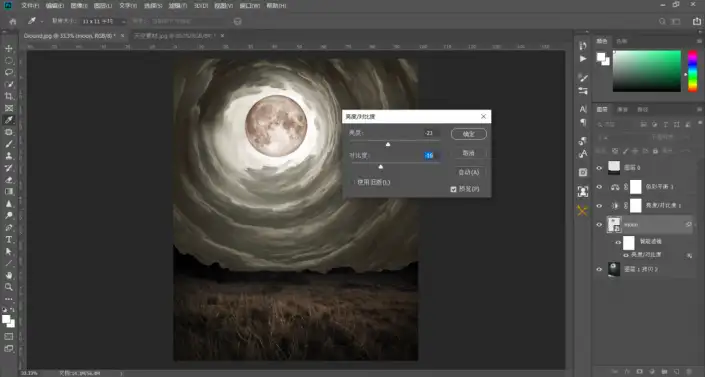Click the Auto button in dialog
The width and height of the screenshot is (705, 377).
click(x=469, y=172)
